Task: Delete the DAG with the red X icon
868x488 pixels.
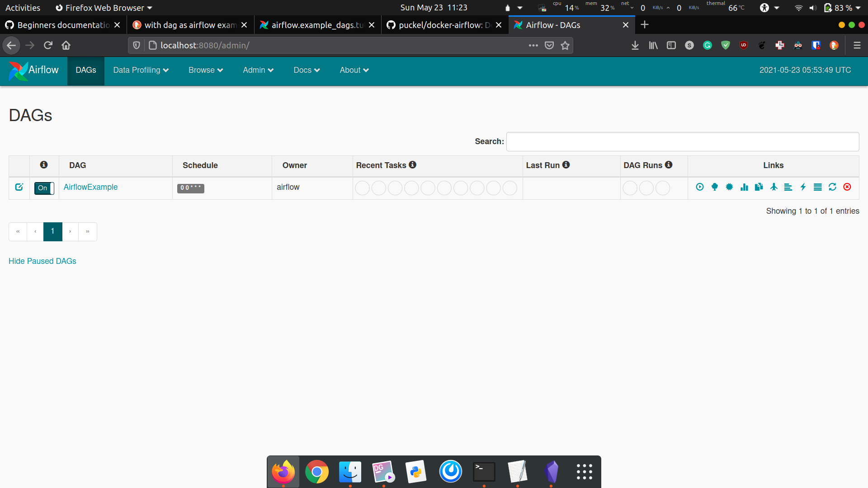Action: coord(847,187)
